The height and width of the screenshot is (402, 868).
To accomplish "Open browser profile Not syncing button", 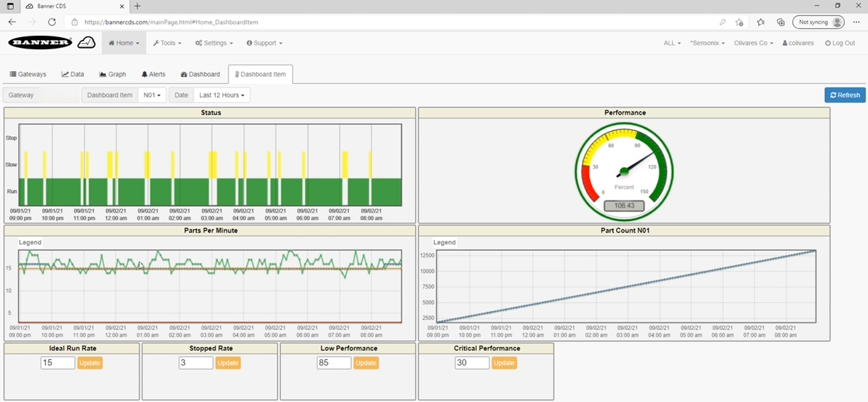I will [x=818, y=22].
